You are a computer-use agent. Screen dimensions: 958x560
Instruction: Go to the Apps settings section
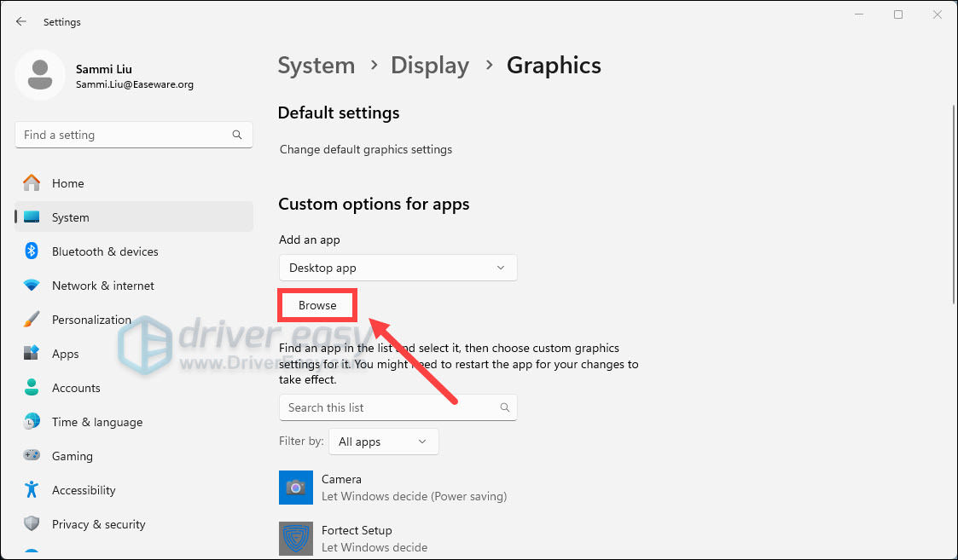pos(65,354)
